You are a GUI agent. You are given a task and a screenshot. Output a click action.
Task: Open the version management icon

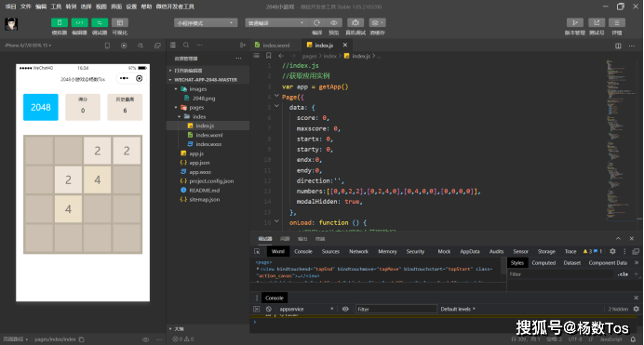pos(575,22)
